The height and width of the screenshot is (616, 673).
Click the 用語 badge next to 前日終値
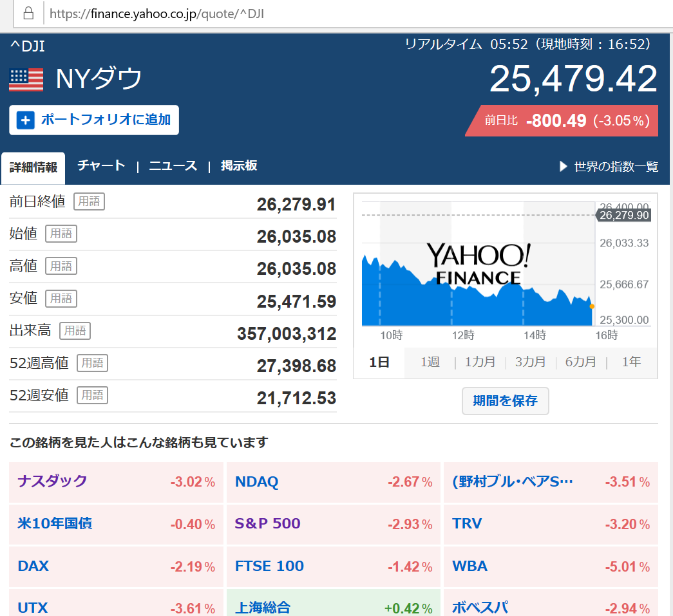click(90, 201)
